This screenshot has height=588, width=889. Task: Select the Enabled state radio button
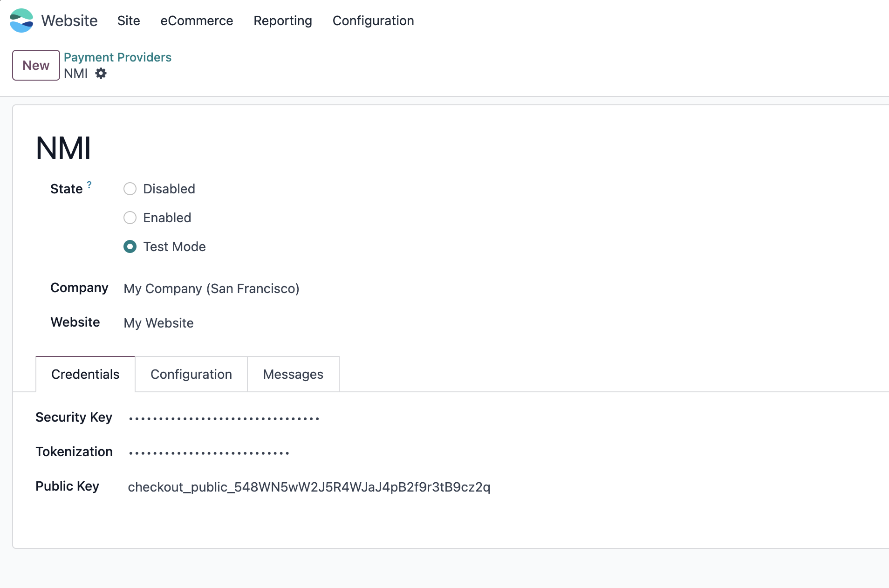pos(130,218)
